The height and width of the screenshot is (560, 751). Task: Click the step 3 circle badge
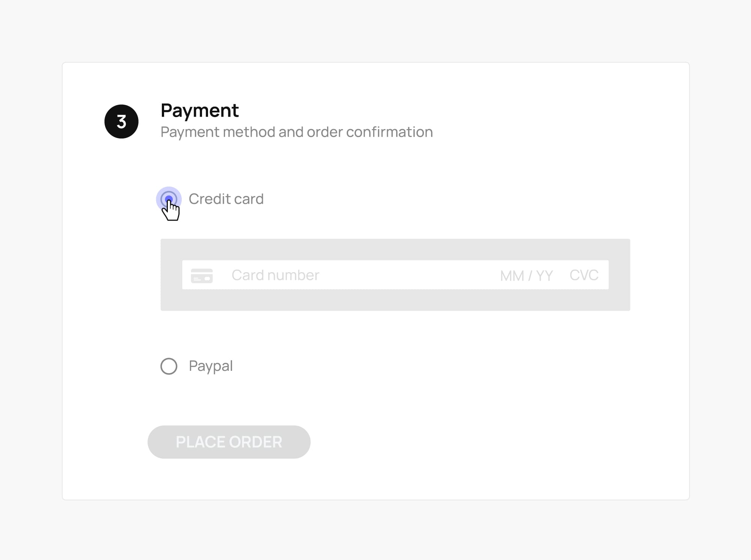[121, 121]
